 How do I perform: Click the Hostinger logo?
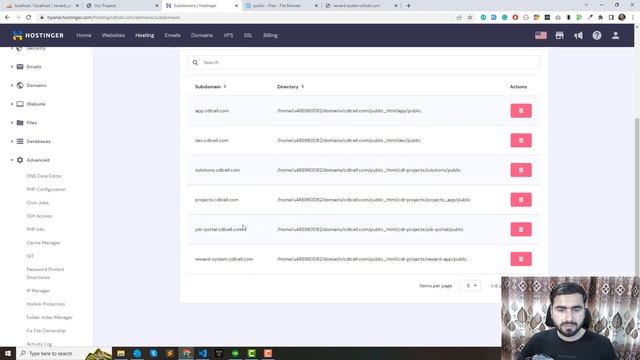click(38, 36)
